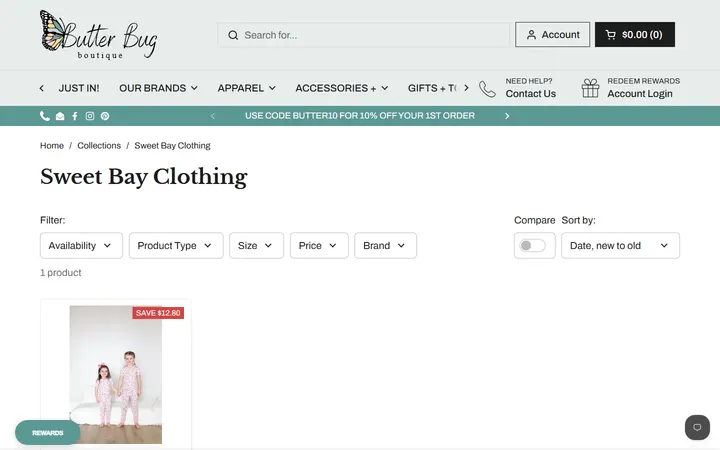The width and height of the screenshot is (720, 450).
Task: Expand the Brand filter
Action: [x=385, y=246]
